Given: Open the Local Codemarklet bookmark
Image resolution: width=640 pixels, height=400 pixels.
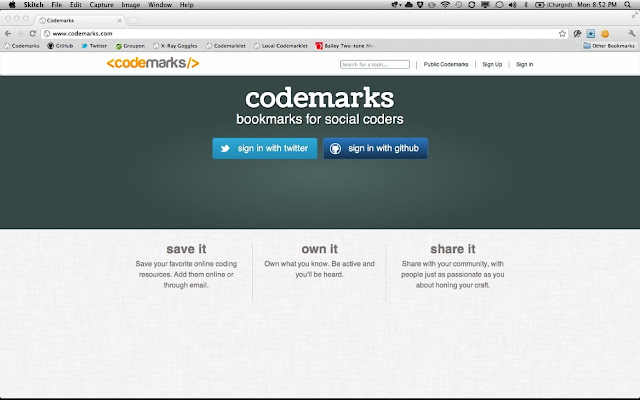Looking at the screenshot, I should (280, 46).
